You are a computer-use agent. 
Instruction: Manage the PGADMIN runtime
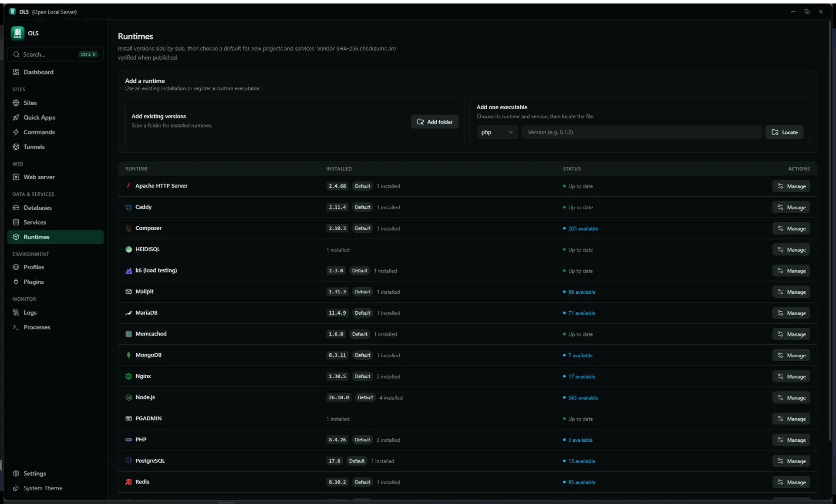click(x=791, y=419)
